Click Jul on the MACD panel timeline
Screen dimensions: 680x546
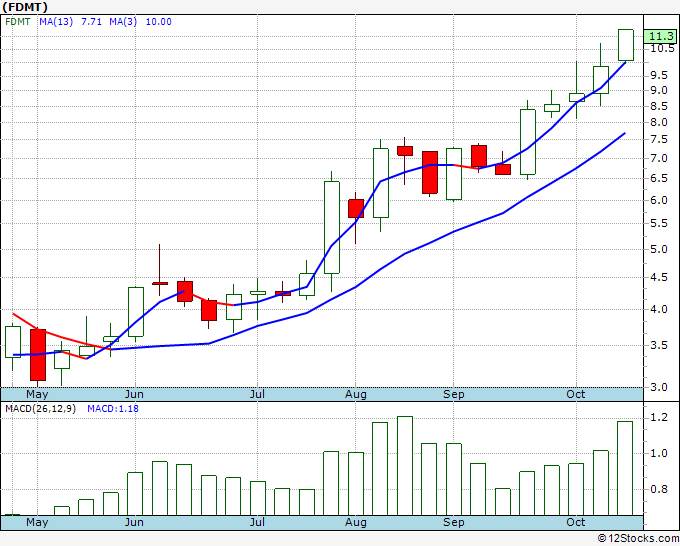[257, 522]
